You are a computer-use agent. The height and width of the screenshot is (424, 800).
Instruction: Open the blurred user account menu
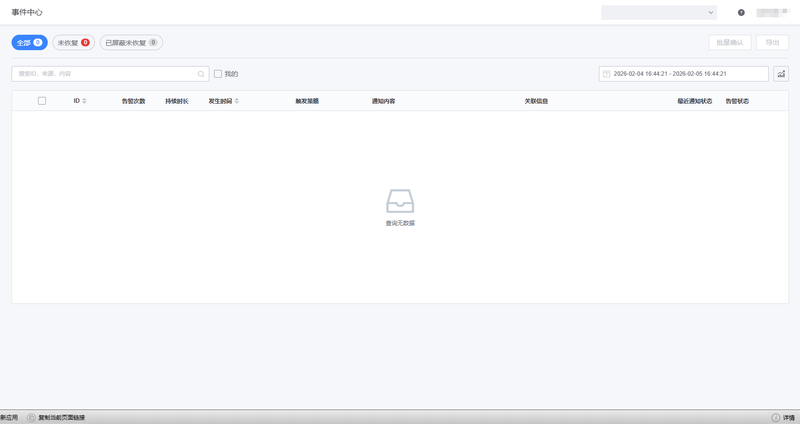click(772, 12)
